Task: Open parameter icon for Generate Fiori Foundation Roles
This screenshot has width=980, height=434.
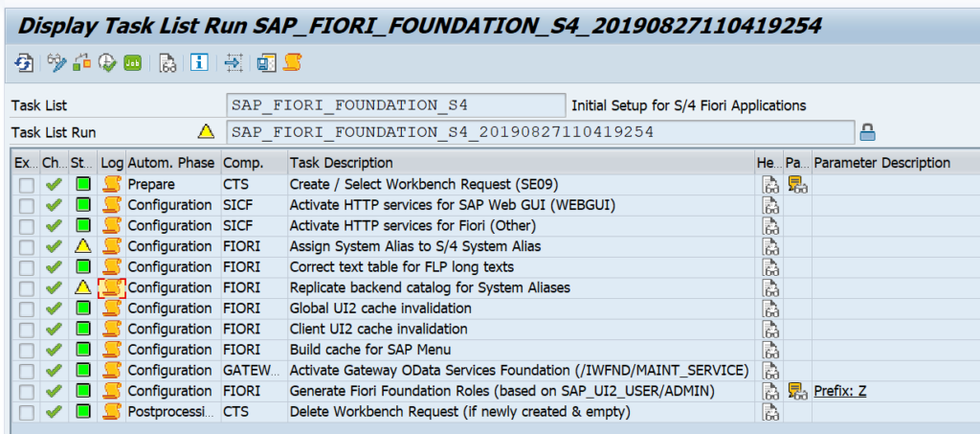Action: [x=797, y=392]
